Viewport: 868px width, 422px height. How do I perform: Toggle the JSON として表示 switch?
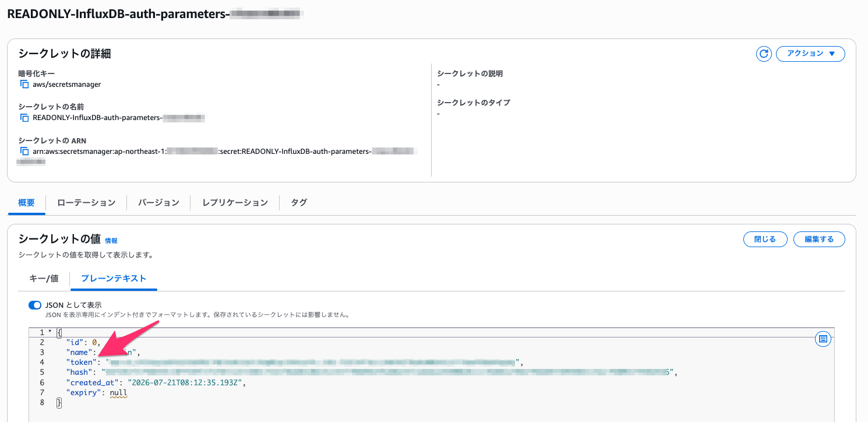(x=35, y=305)
